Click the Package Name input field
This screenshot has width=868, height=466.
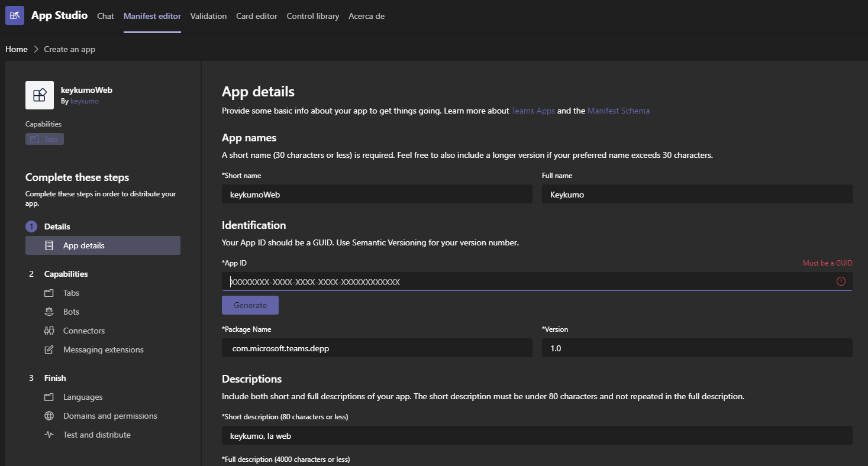click(x=377, y=348)
